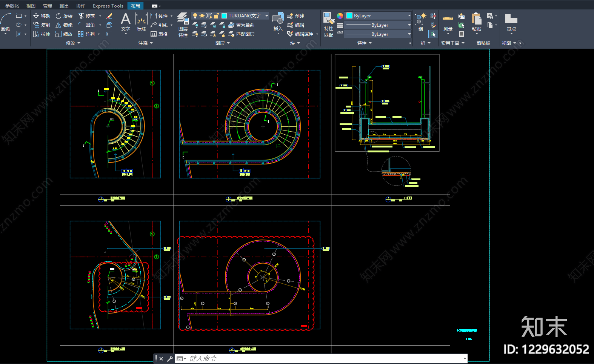This screenshot has width=594, height=364.
Task: Click 匹配图层 (Match Layer) button
Action: tap(242, 34)
